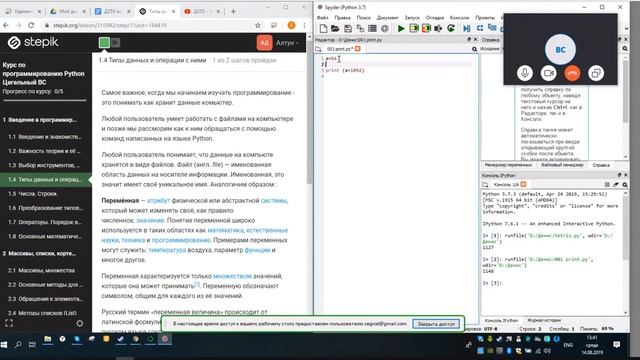Reload the page in the browser
640x360 pixels.
point(31,25)
